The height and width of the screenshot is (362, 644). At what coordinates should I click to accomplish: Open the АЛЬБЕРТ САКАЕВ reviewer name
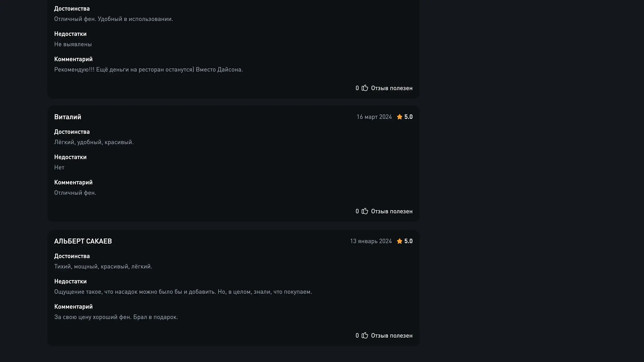(83, 241)
